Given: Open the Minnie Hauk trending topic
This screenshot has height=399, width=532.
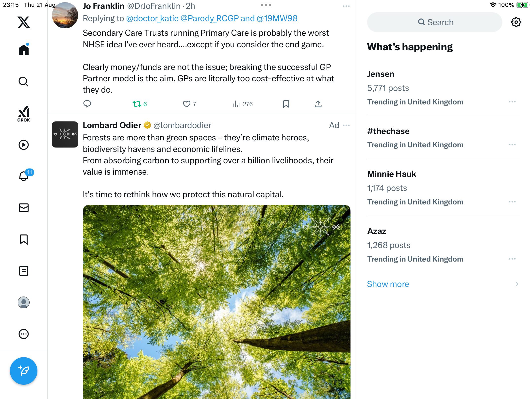Looking at the screenshot, I should pos(392,174).
